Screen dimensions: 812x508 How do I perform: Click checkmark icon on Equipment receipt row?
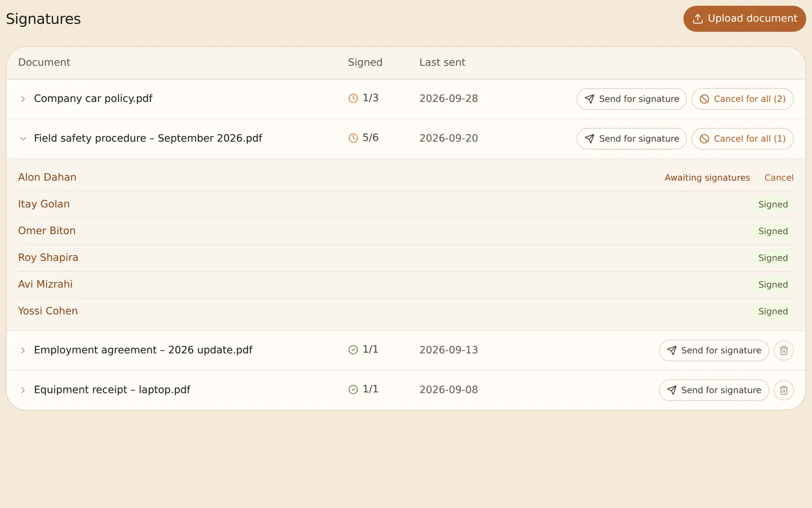[x=353, y=389]
